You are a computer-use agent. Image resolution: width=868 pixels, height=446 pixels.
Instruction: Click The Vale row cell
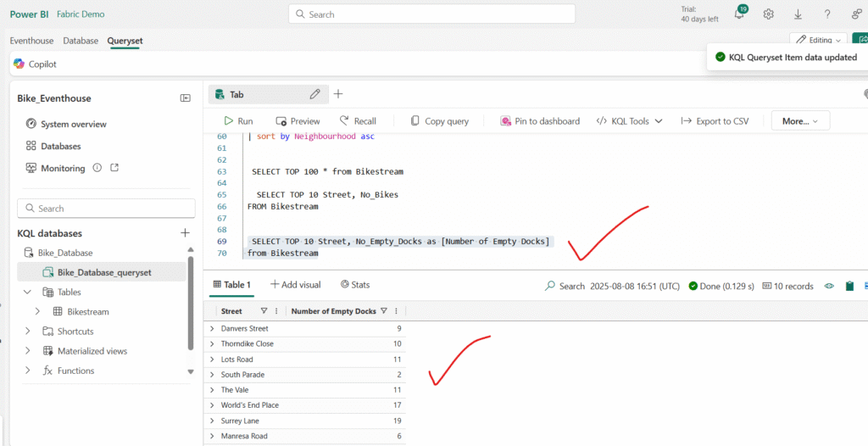pyautogui.click(x=235, y=389)
